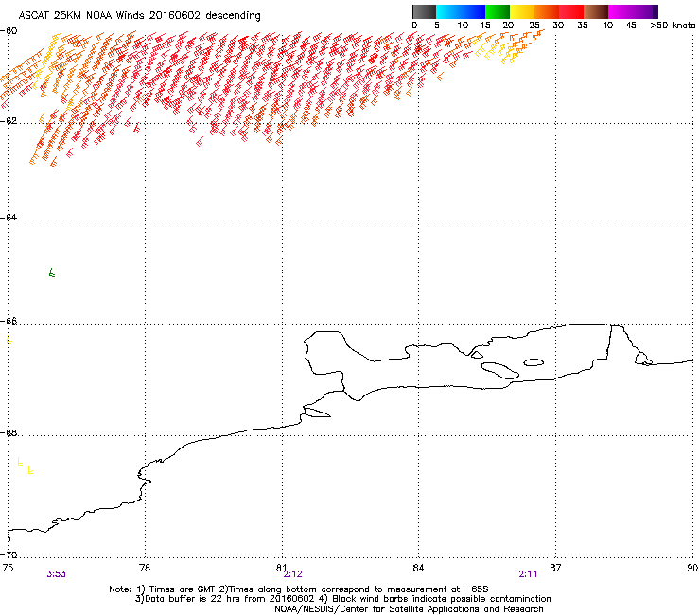This screenshot has width=700, height=615.
Task: Click the lone yellow wind barb near -66
Action: point(9,341)
